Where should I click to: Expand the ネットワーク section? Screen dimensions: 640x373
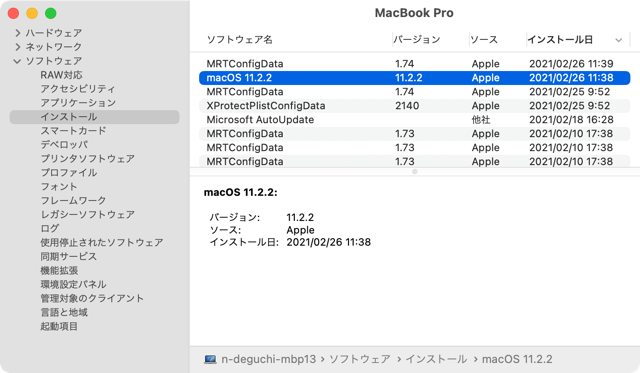coord(18,47)
